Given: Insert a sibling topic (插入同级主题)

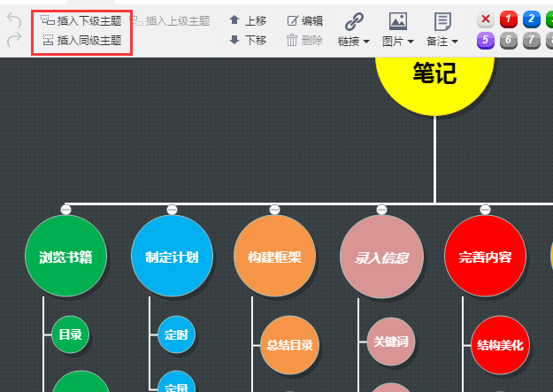Looking at the screenshot, I should coord(81,40).
